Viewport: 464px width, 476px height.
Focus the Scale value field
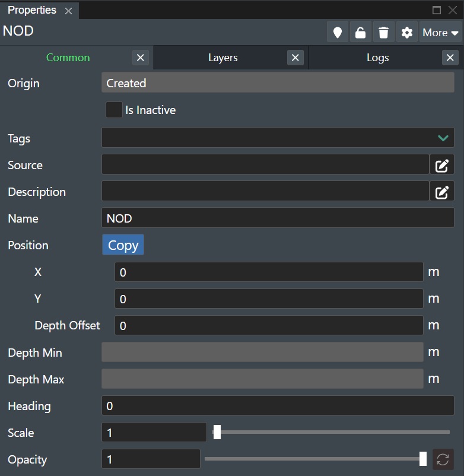click(x=154, y=432)
